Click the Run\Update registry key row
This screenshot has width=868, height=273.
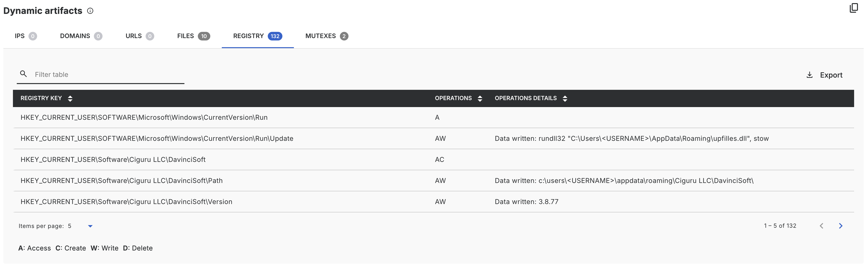click(157, 138)
